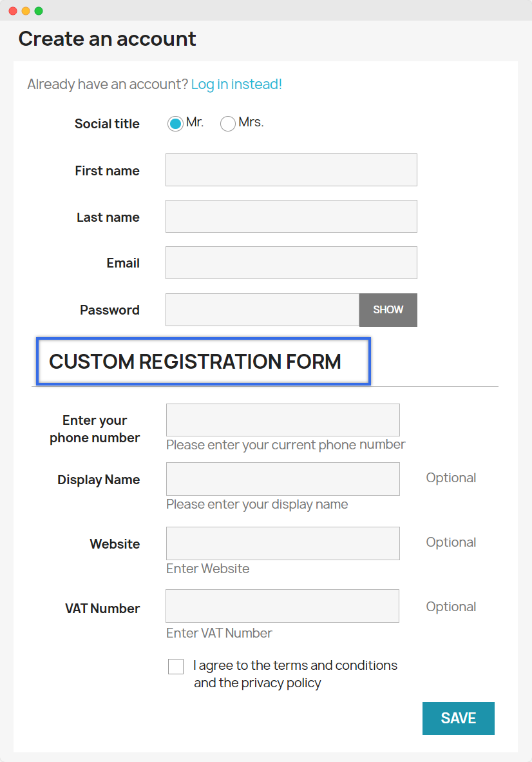Click the Custom Registration Form heading
This screenshot has height=762, width=532.
click(195, 362)
